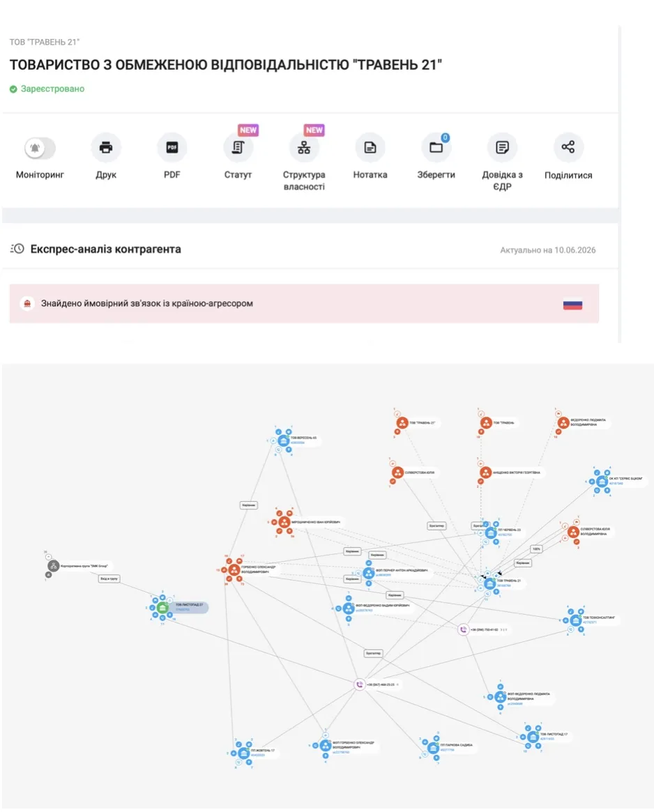This screenshot has width=654, height=812.
Task: Select the +38 (067) phone number node
Action: 360,684
